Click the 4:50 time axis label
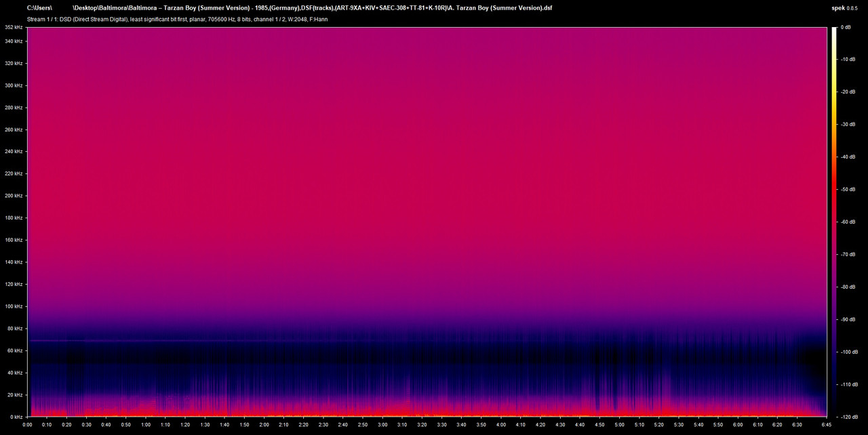Viewport: 868px width, 435px height. 599,425
